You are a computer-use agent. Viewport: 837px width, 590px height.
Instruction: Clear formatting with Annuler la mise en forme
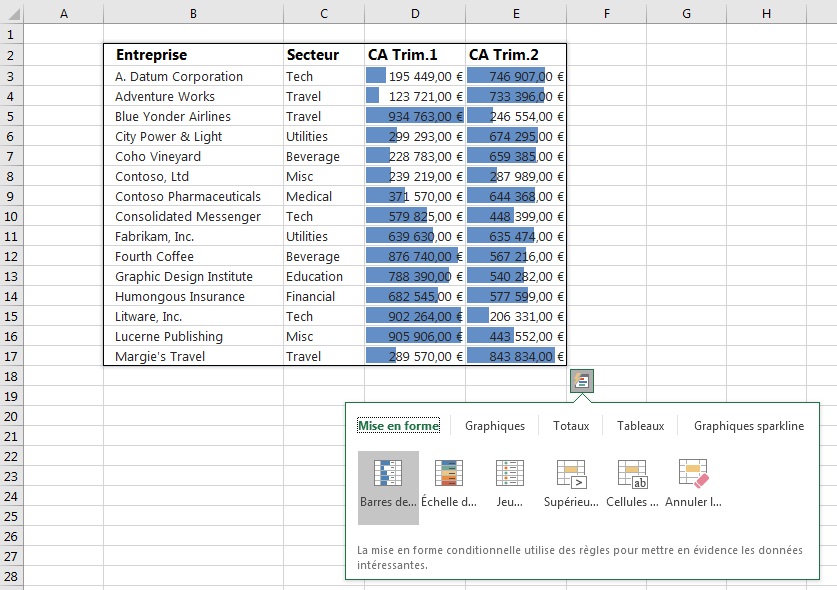pos(693,487)
